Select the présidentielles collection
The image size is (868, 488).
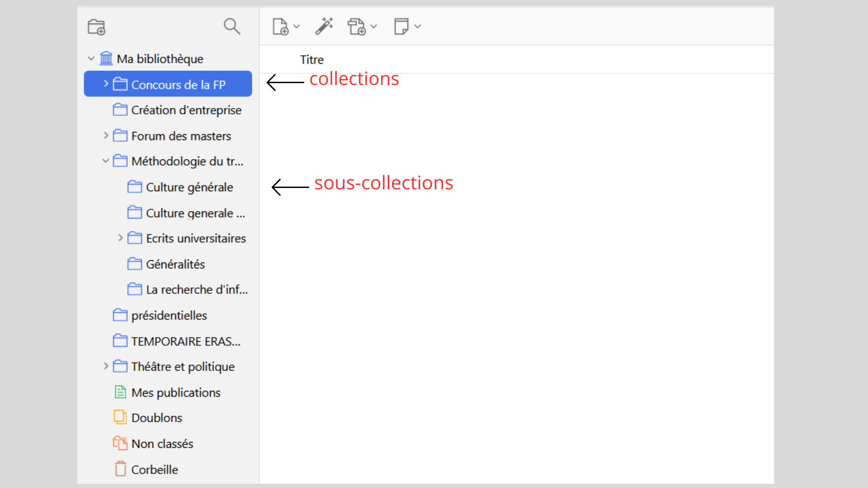pos(169,315)
